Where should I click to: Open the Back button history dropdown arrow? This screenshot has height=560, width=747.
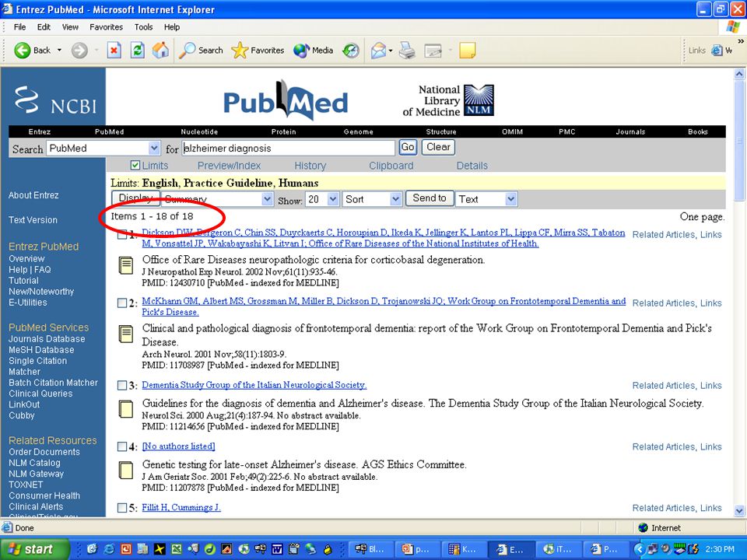(x=60, y=50)
